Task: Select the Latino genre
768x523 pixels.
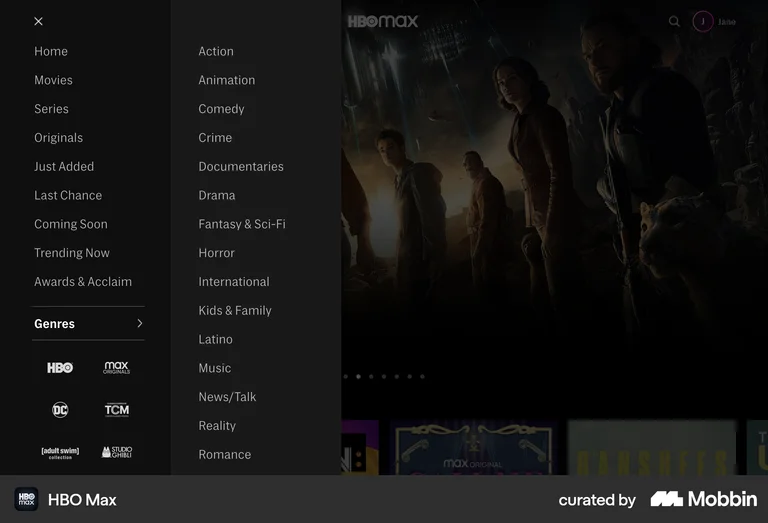Action: (x=216, y=339)
